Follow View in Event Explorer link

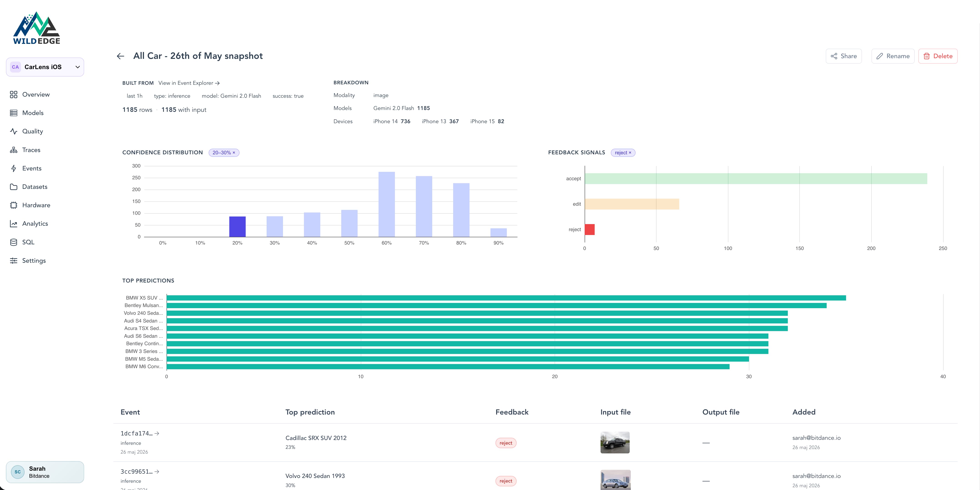189,83
